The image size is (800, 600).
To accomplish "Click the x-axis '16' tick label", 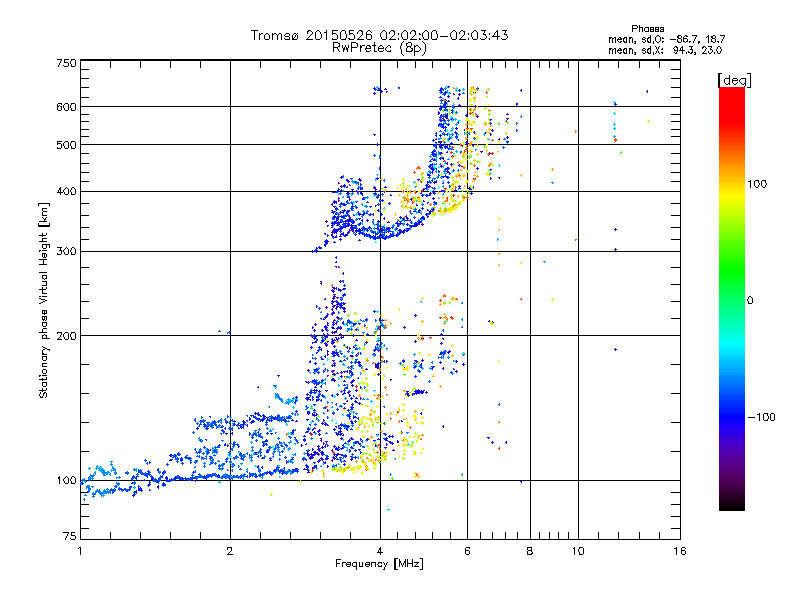I will [x=680, y=551].
